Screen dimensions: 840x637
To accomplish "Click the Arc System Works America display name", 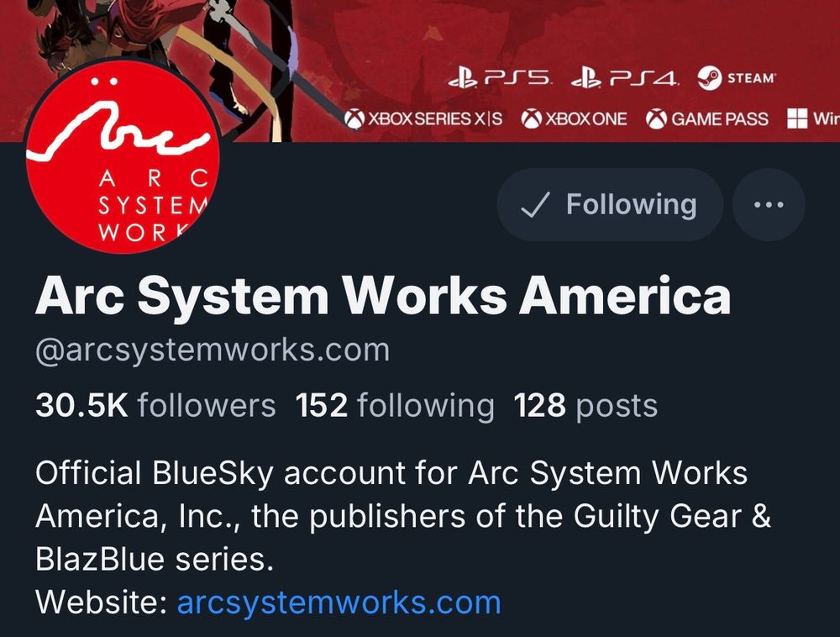I will (x=383, y=297).
